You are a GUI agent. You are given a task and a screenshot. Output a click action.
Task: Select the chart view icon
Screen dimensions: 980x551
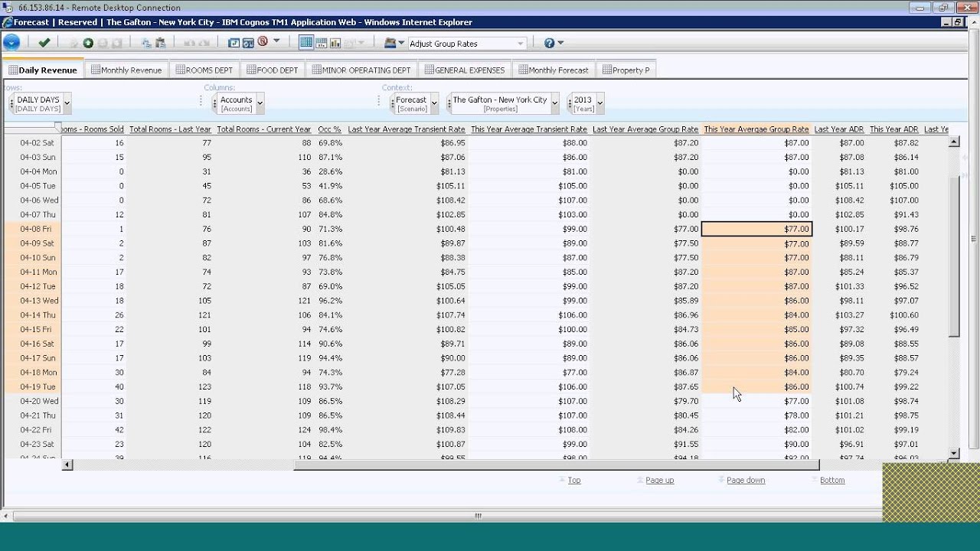[335, 44]
